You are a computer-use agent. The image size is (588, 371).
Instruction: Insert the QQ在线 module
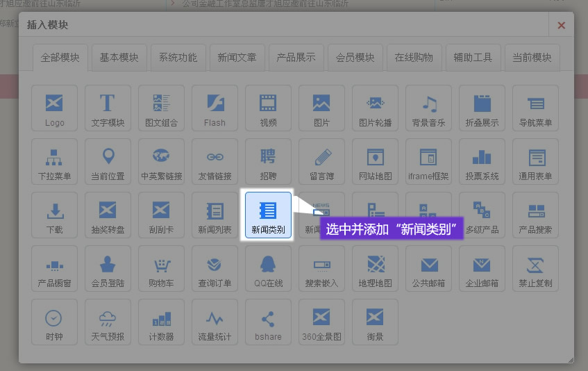(x=268, y=268)
